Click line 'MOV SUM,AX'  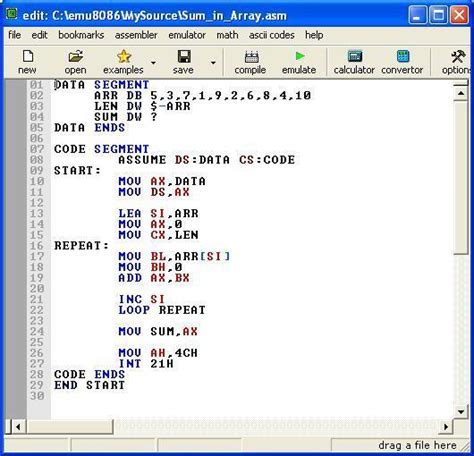tap(158, 331)
